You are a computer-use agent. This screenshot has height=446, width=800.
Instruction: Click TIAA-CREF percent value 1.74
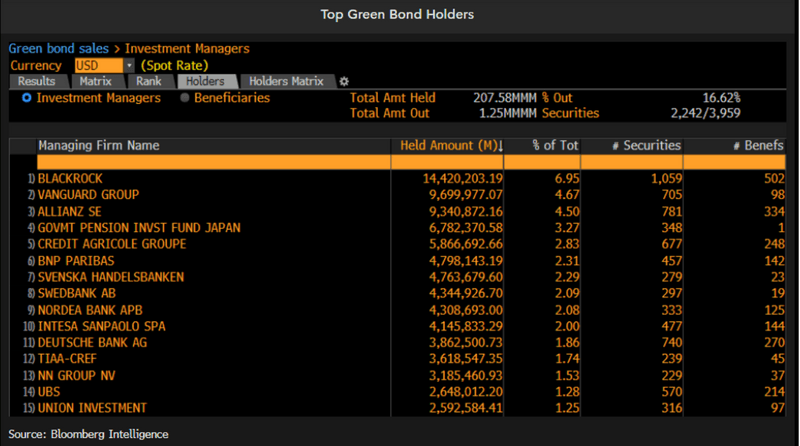click(567, 359)
